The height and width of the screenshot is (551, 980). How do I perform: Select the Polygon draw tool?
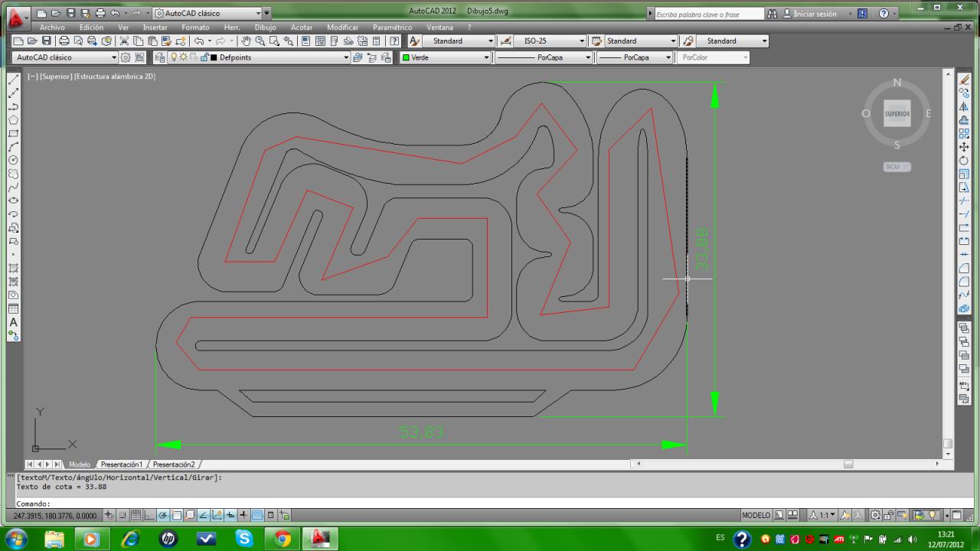pos(13,119)
